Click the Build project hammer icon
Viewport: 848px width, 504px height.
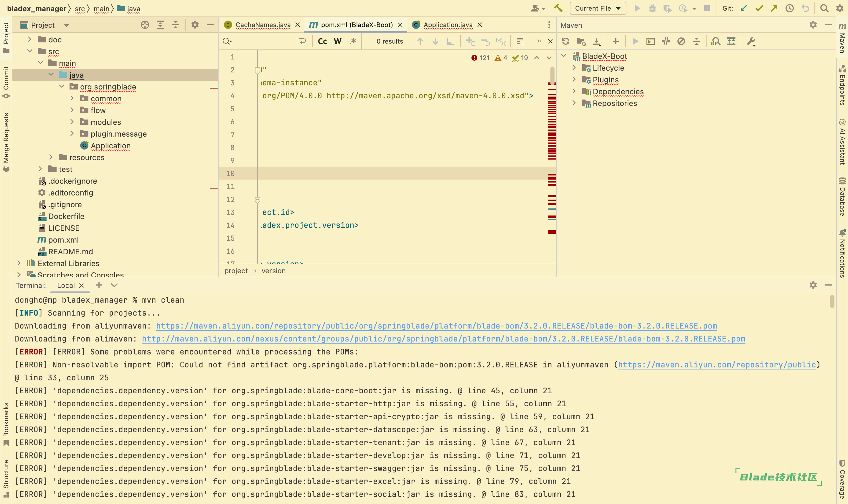[558, 8]
